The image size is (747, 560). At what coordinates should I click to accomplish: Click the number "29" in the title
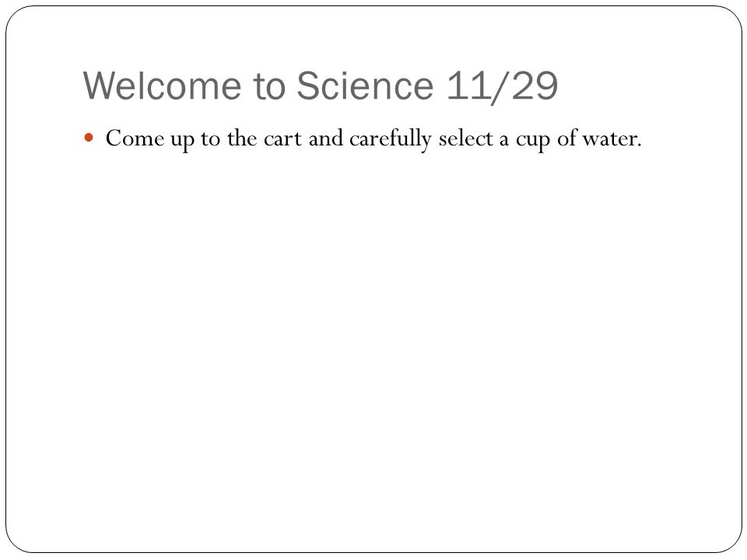[534, 86]
